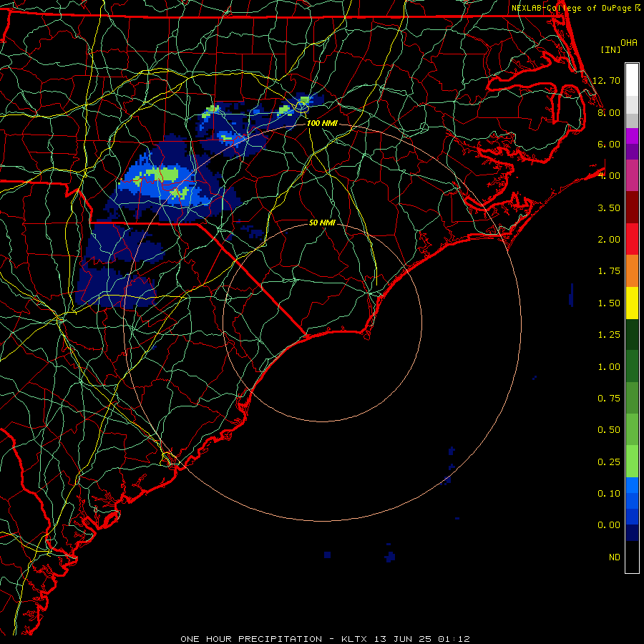644x644 pixels.
Task: Select the "1.75" legend label
Action: point(609,271)
